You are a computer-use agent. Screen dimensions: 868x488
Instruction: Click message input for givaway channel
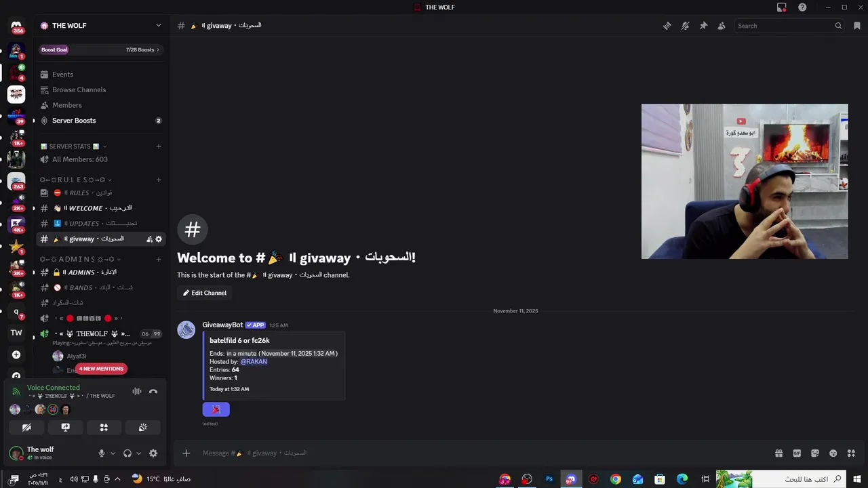484,453
